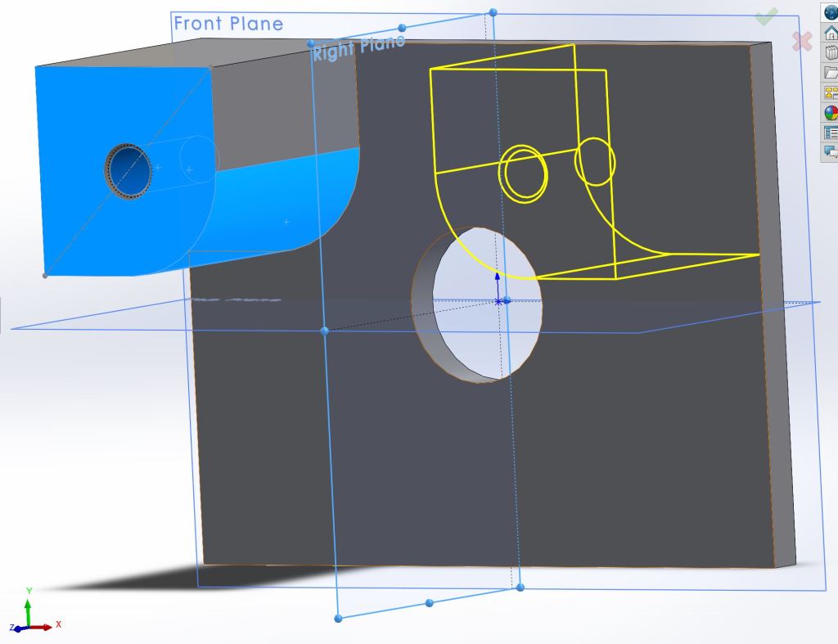Click the origin marker inside the large hole

point(499,301)
